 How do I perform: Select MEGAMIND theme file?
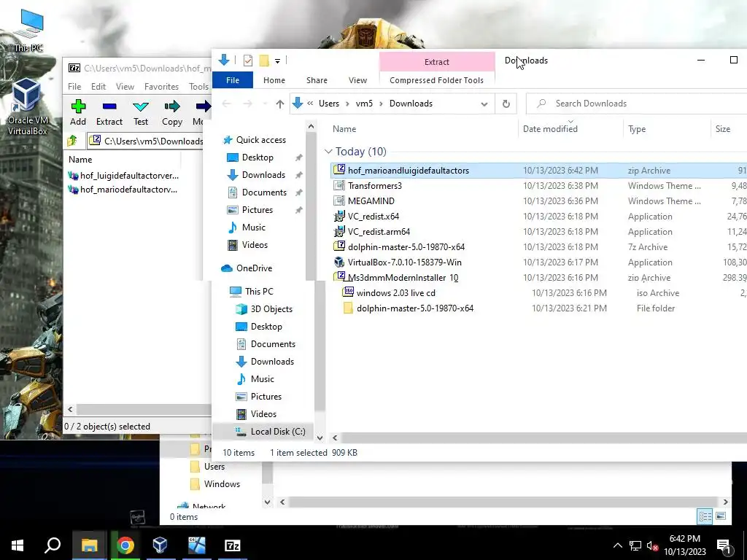coord(371,201)
